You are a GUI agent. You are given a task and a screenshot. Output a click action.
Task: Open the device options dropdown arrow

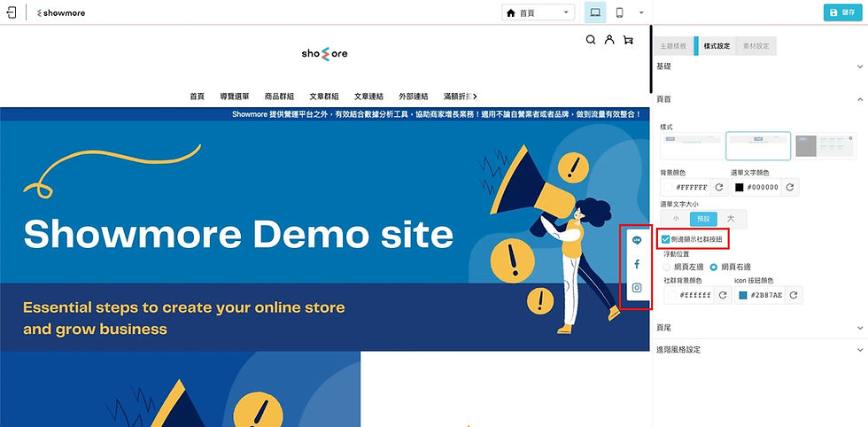(x=641, y=12)
